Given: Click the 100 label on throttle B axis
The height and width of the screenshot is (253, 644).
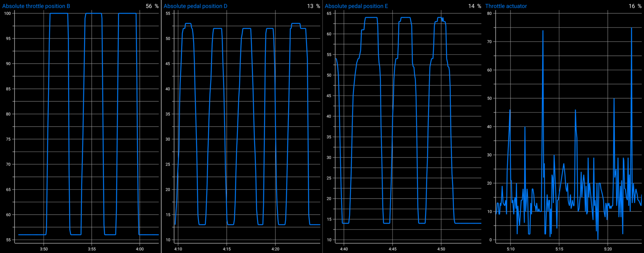Looking at the screenshot, I should click(x=7, y=14).
